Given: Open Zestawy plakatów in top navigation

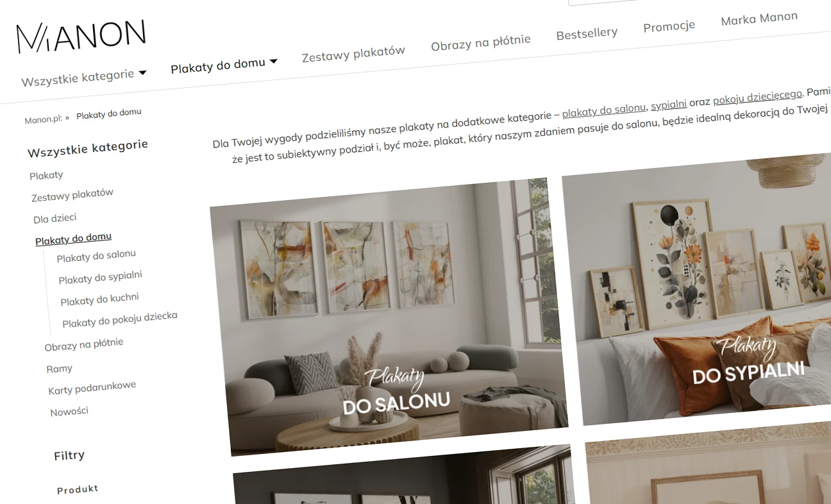Looking at the screenshot, I should point(353,54).
